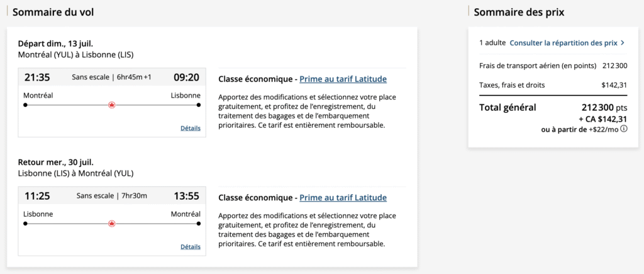Open Prime au tarif Latitude for the departure flight
The height and width of the screenshot is (274, 644).
[343, 79]
